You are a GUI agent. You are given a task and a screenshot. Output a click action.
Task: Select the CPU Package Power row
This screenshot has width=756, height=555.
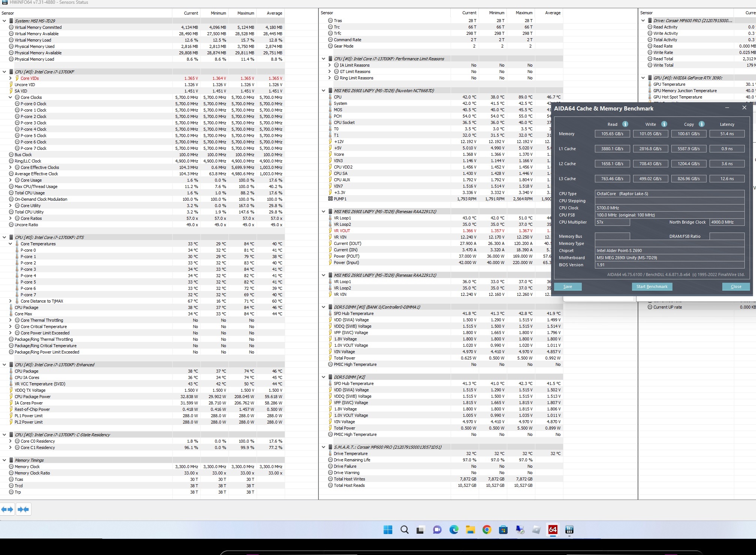[142, 397]
